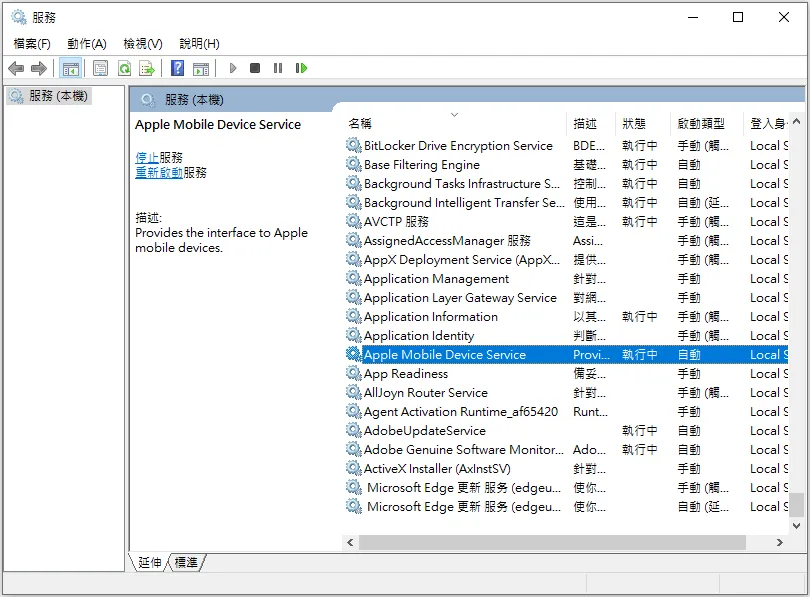
Task: Click 自動 startup type of Base Filtering Engine
Action: coord(689,165)
